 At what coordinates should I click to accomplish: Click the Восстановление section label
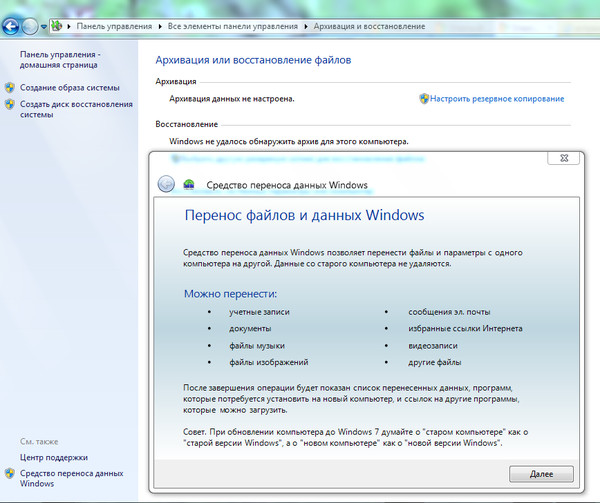coord(186,124)
